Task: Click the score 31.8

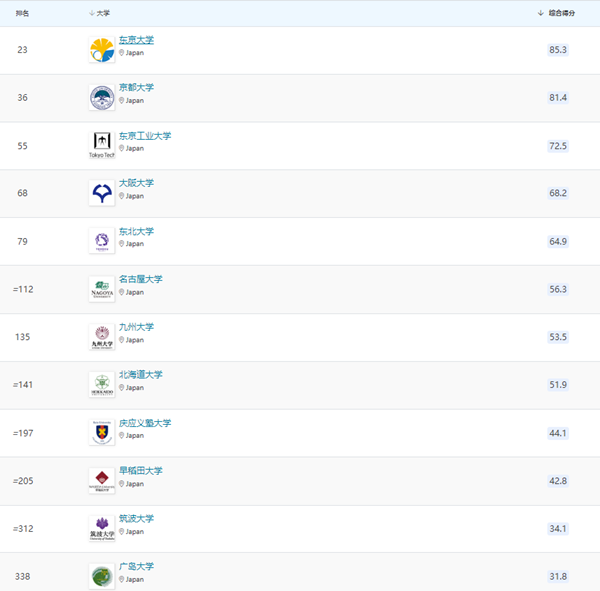Action: coord(558,576)
